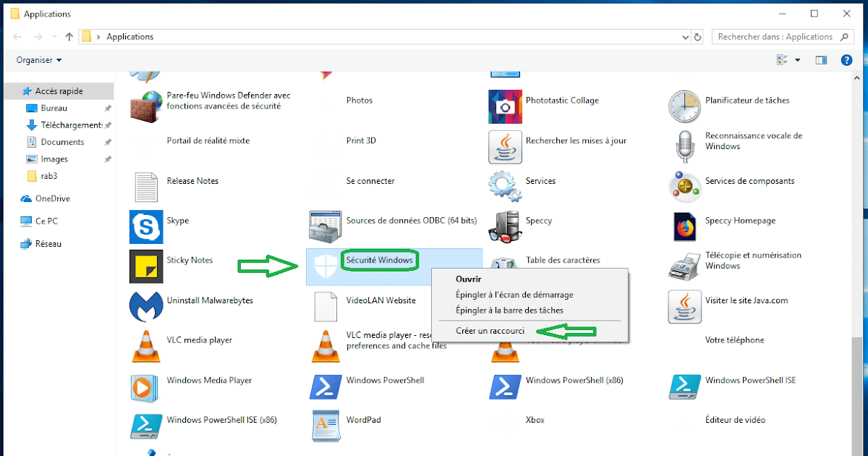This screenshot has height=456, width=868.
Task: Click the WordPad icon
Action: 325,426
